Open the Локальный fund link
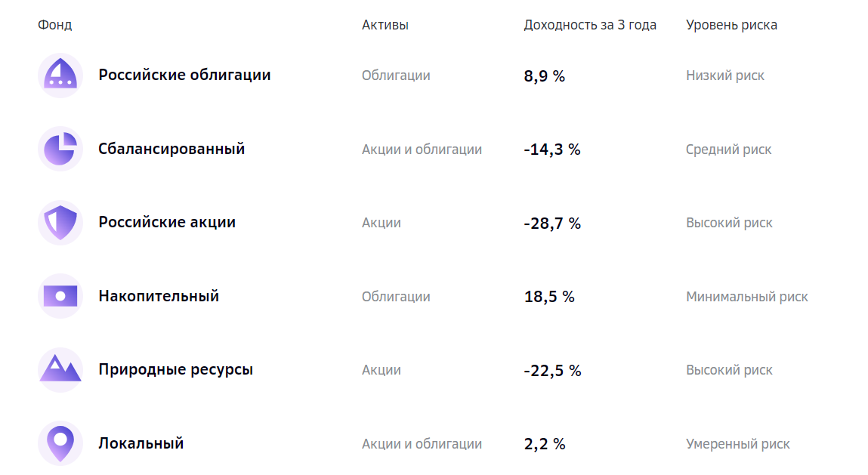The image size is (868, 475). click(141, 443)
